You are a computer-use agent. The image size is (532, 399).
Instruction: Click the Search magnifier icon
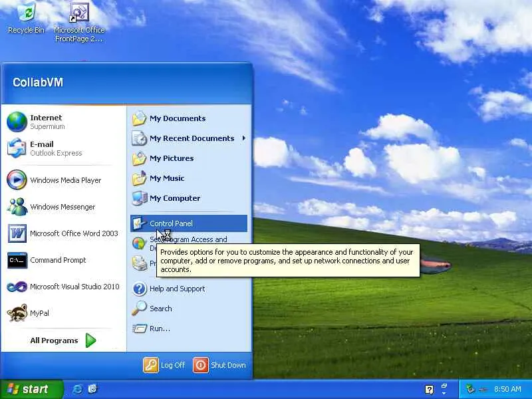point(139,309)
